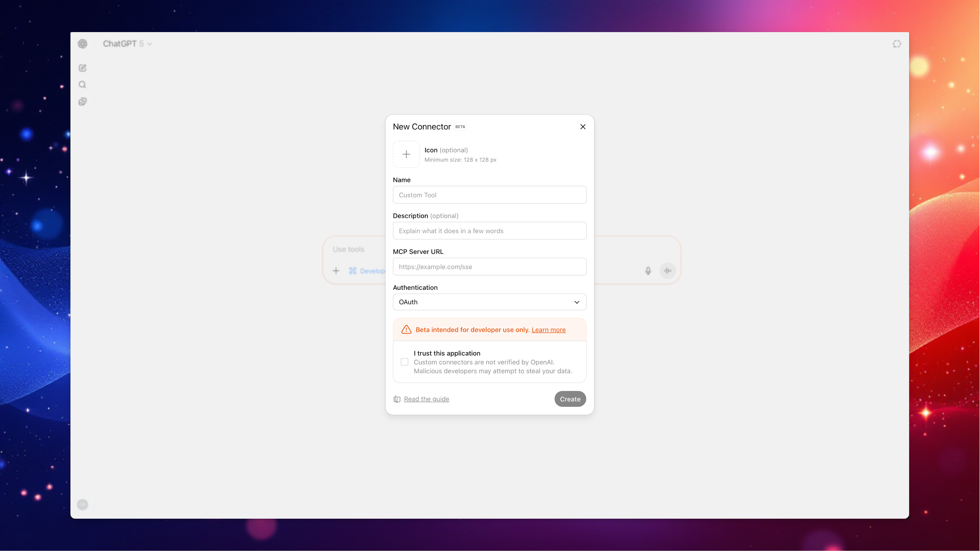980x551 pixels.
Task: Click the 'MCP Server URL' label
Action: [x=418, y=252]
